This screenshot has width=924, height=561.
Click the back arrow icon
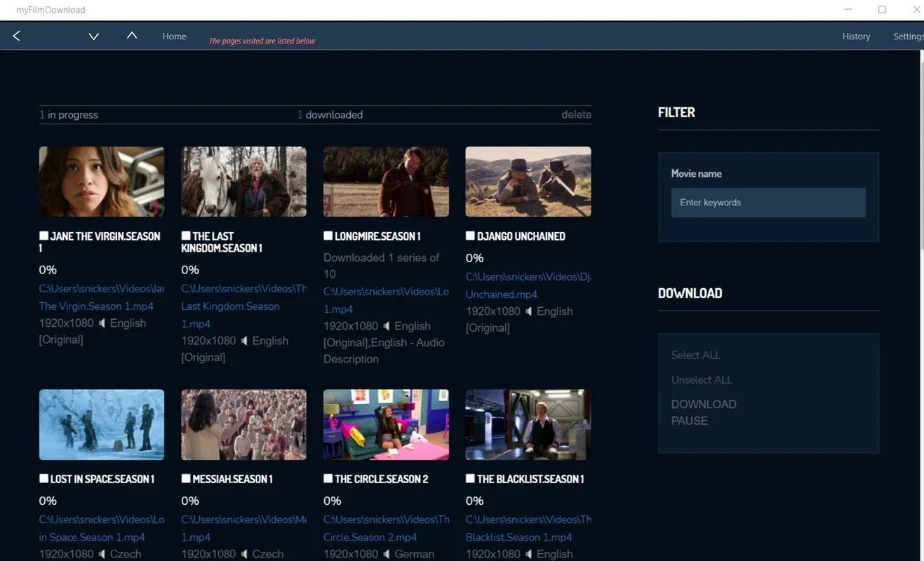[17, 36]
